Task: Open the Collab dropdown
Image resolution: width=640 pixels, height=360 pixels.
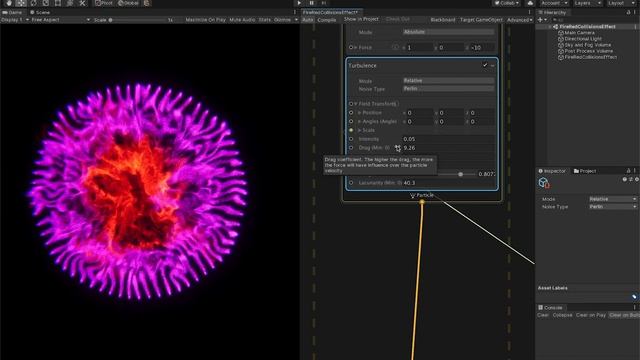Action: pyautogui.click(x=507, y=3)
